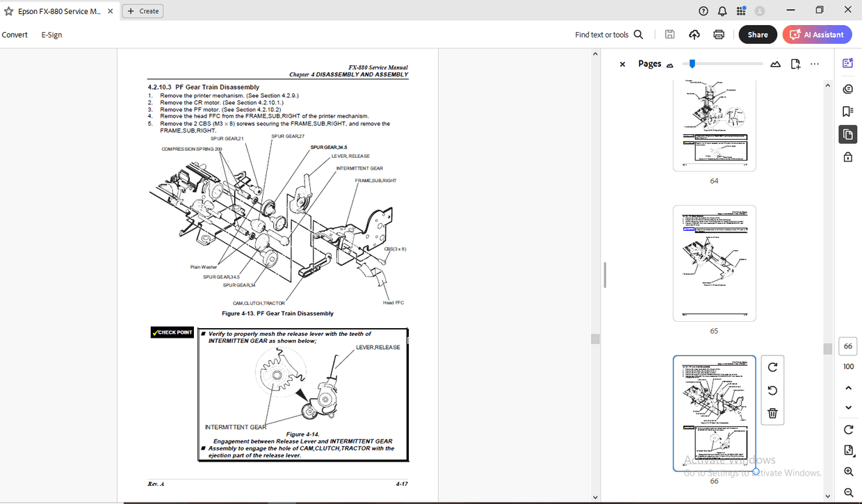Rotate the view clockwise from sidebar
The image size is (862, 504).
click(x=848, y=430)
